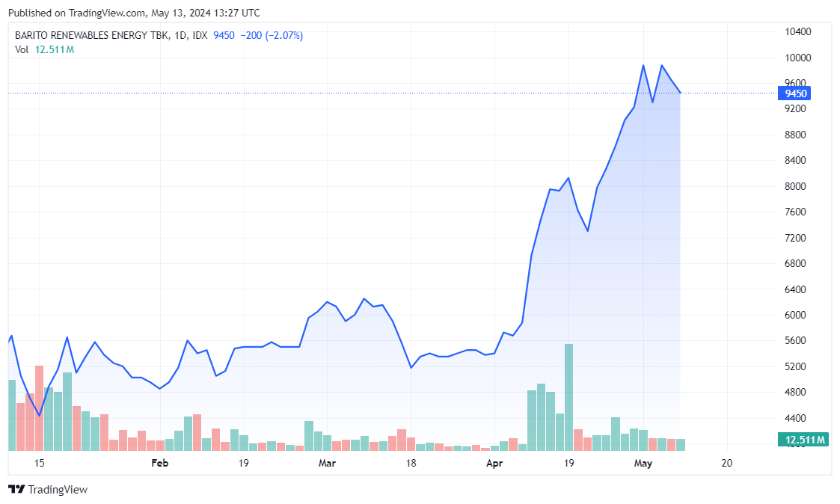This screenshot has height=504, width=840.
Task: Click the 4400 price axis label
Action: [x=795, y=418]
